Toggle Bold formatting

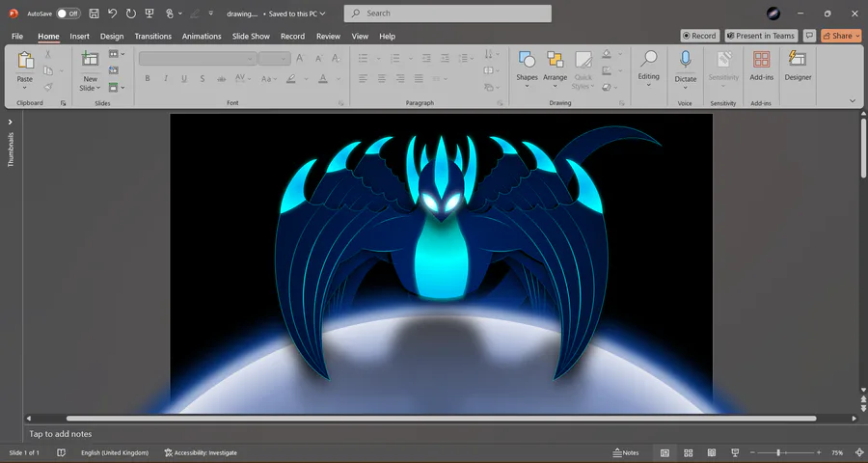(148, 79)
